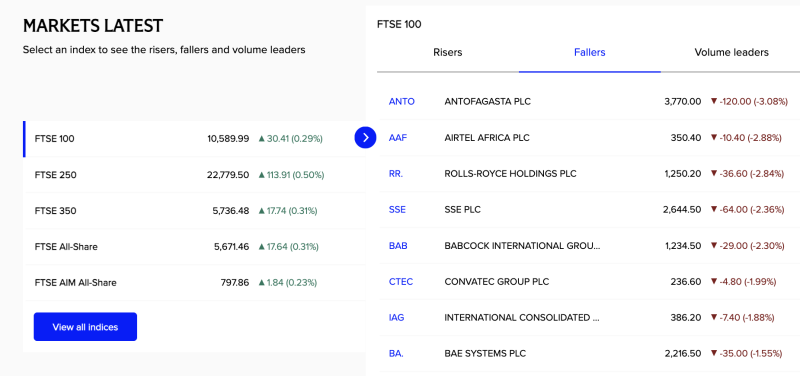Screen dimensions: 800x376
Task: Click the FTSE 100 value 10,589.99
Action: 228,139
